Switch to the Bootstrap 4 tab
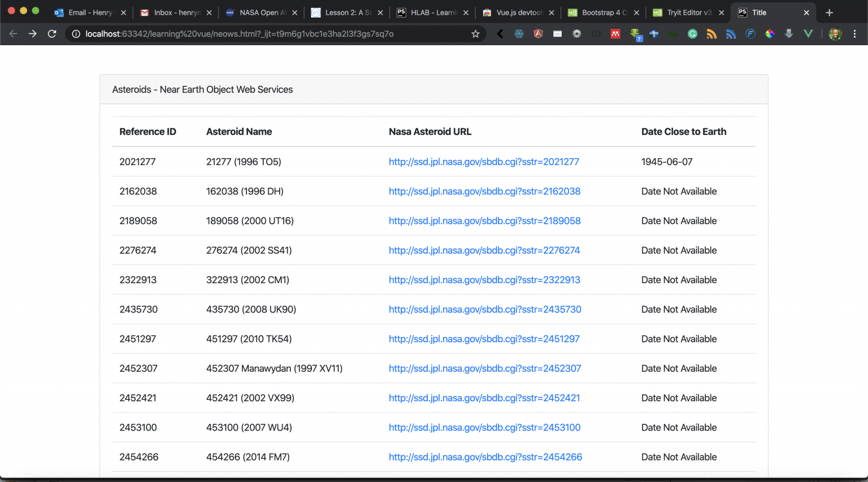Screen dimensions: 868x482 (x=603, y=12)
